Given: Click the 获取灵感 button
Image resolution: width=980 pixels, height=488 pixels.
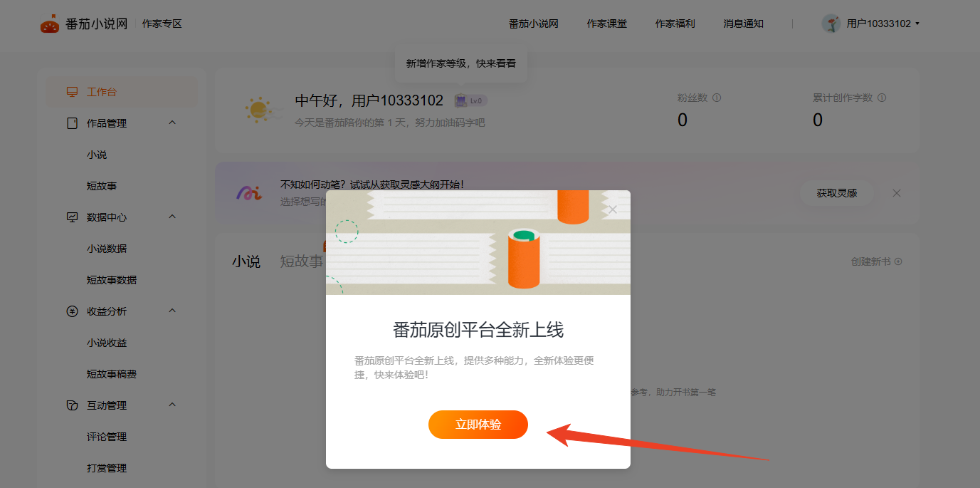Looking at the screenshot, I should click(x=837, y=193).
